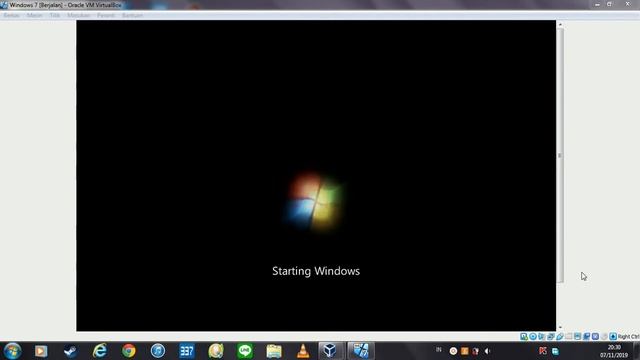This screenshot has height=360, width=640.
Task: Open the Tilik menu in VirtualBox
Action: click(55, 15)
